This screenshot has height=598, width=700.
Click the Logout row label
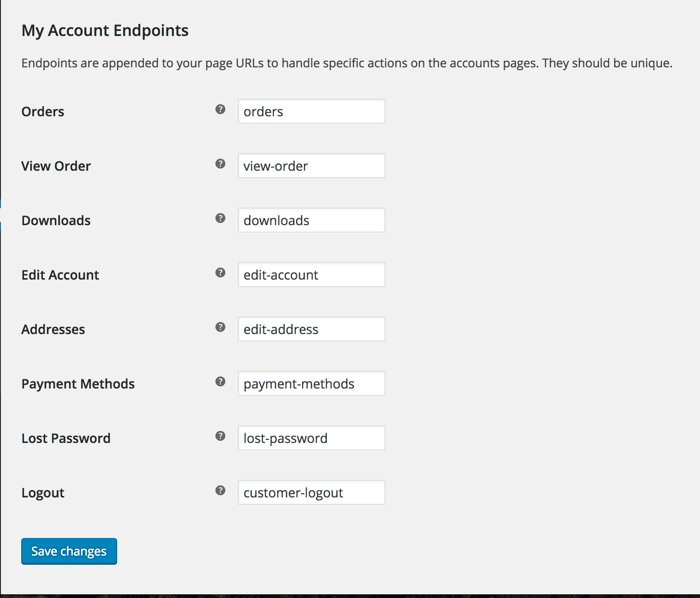point(42,492)
